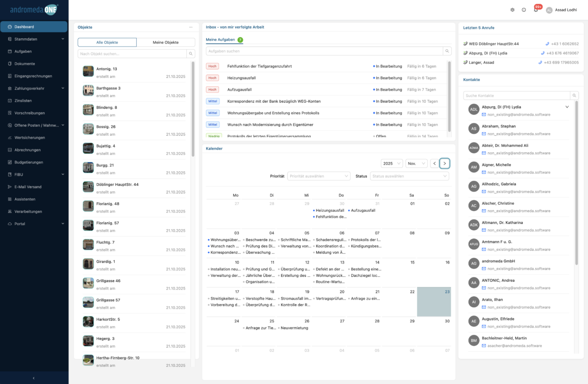Switch to Meine Objekte
Screen dimensions: 588x384
tap(166, 42)
